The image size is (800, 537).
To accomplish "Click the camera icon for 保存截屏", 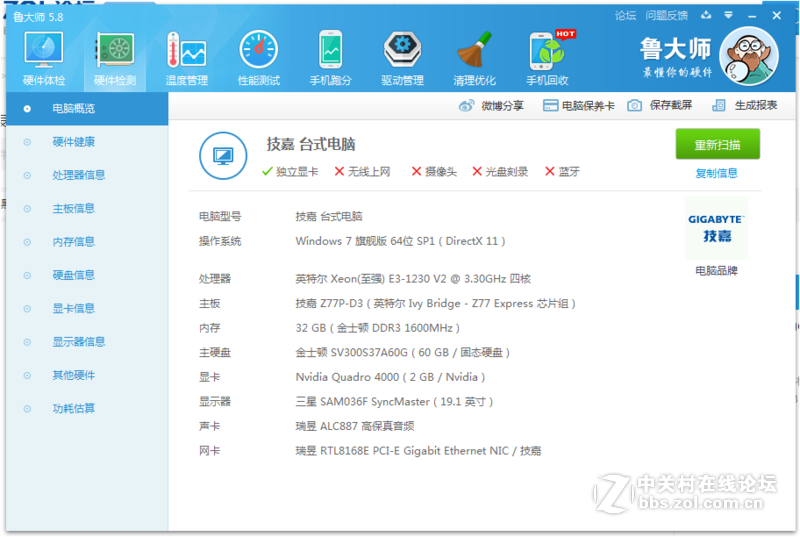I will 634,106.
